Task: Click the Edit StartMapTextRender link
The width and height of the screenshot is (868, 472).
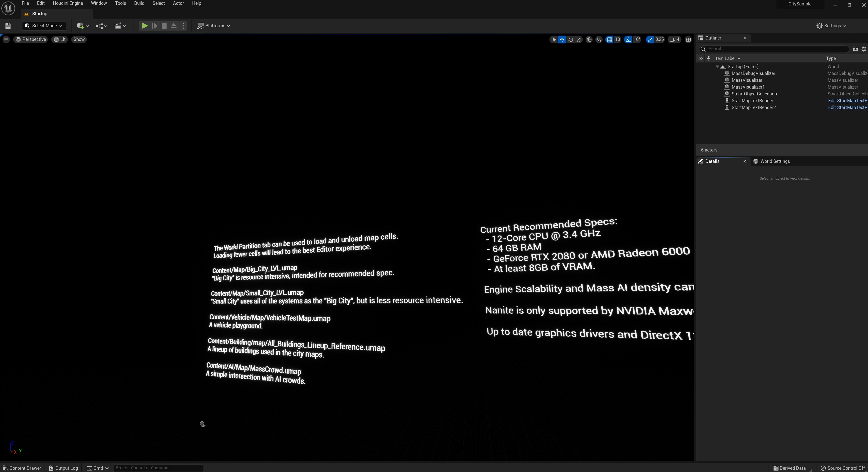Action: [847, 101]
